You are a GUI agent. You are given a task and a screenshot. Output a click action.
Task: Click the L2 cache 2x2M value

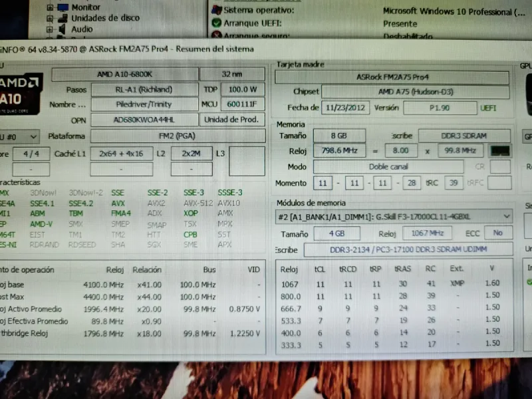pos(192,154)
